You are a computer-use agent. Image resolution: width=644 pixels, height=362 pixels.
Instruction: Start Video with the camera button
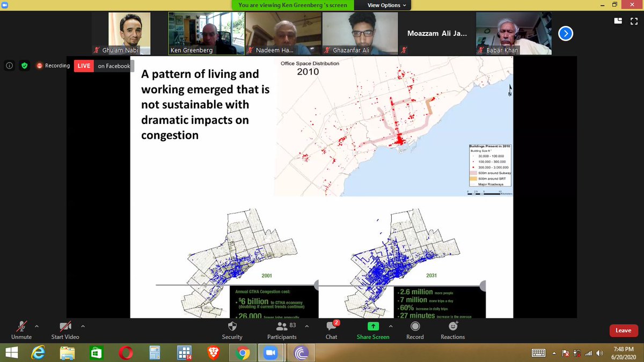tap(65, 330)
